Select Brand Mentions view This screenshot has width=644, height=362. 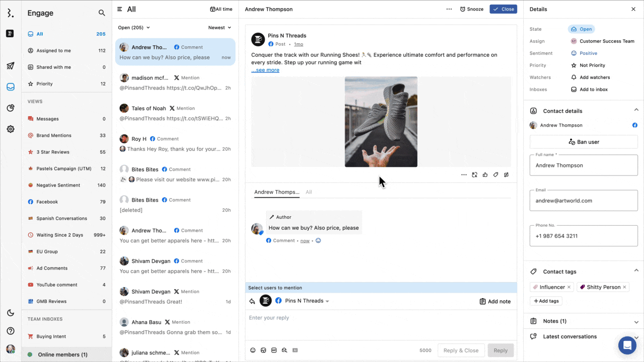point(54,135)
